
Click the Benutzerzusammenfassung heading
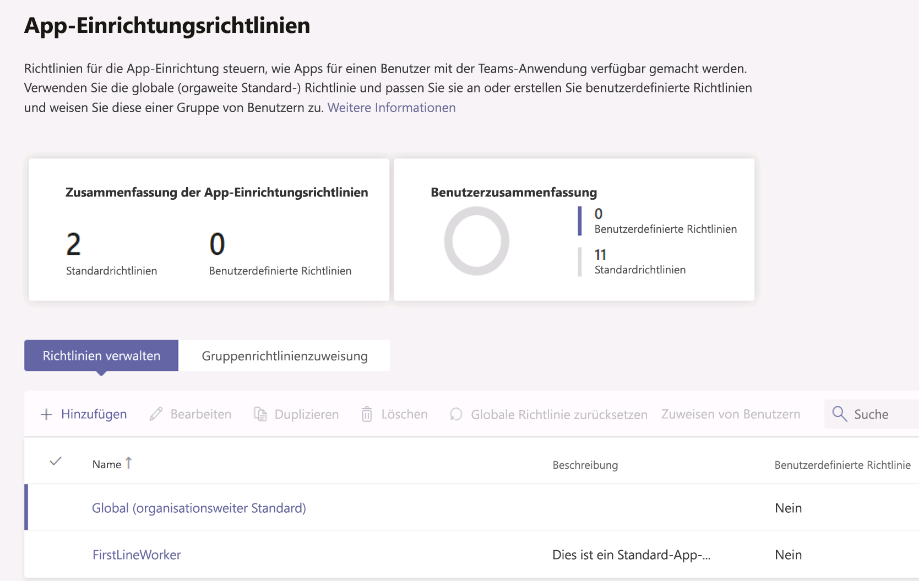coord(514,193)
